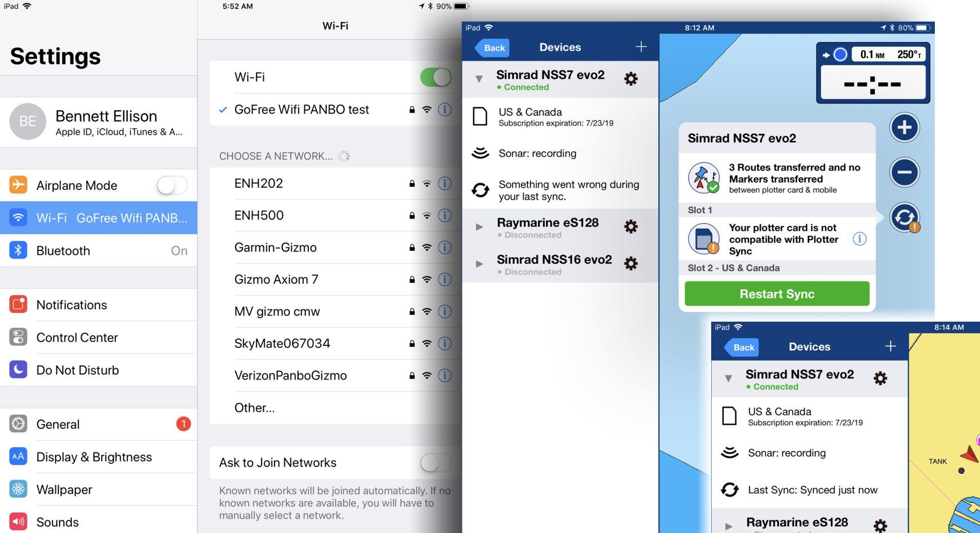Open info for Gizmo Axiom 7 network
The width and height of the screenshot is (980, 533).
pos(444,279)
